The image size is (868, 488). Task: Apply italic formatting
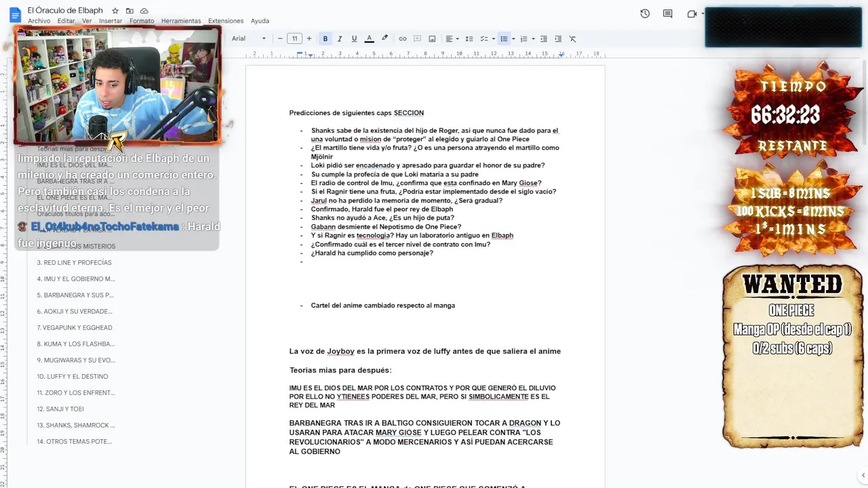click(x=340, y=39)
